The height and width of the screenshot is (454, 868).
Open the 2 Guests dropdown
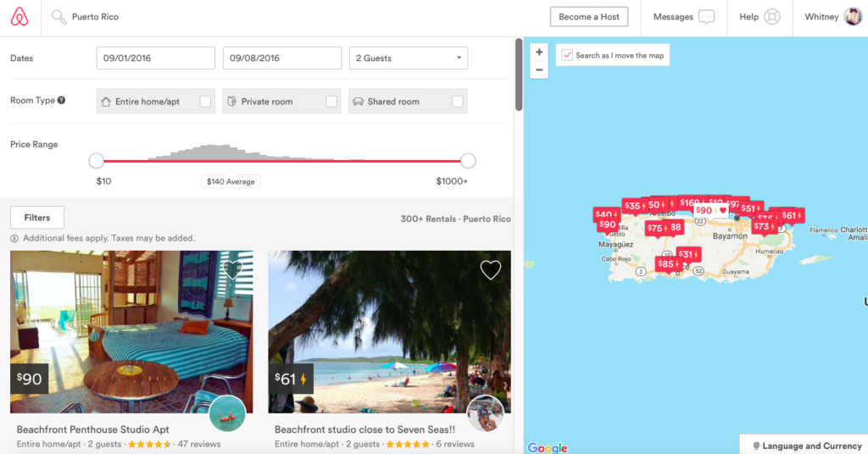tap(409, 58)
